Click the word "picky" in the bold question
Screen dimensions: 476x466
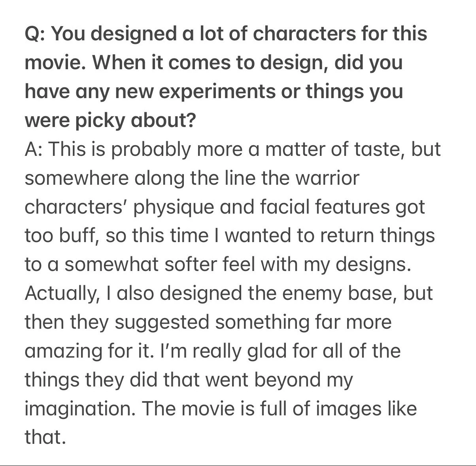coord(99,120)
